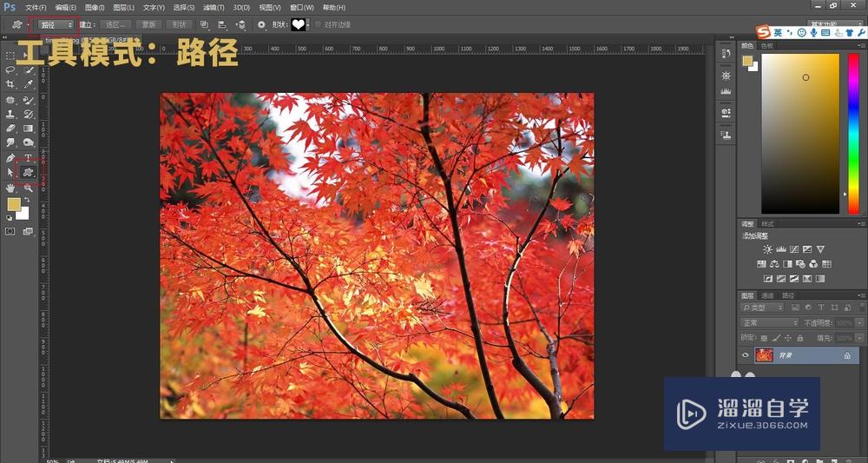Screen dimensions: 868x463
Task: Click the 形状 make shape button
Action: (x=179, y=24)
